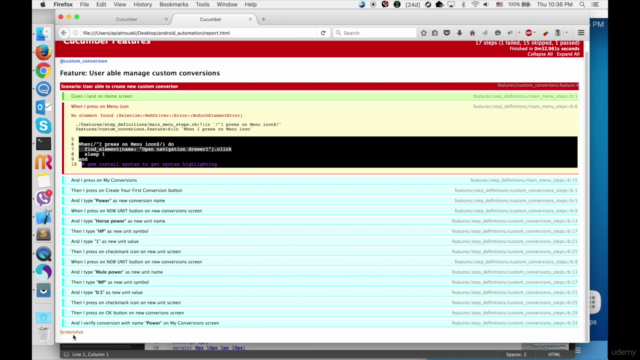The image size is (640, 360).
Task: Open Viber from the dock
Action: point(43,198)
